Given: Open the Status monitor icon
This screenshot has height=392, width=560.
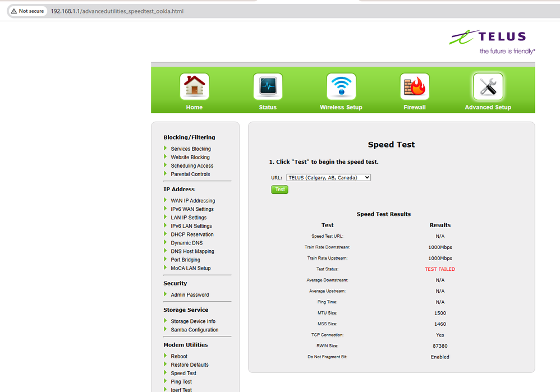Looking at the screenshot, I should (268, 87).
